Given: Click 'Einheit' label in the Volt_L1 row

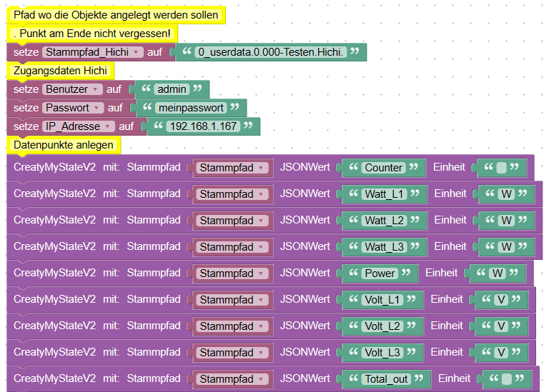Looking at the screenshot, I should click(x=447, y=299).
